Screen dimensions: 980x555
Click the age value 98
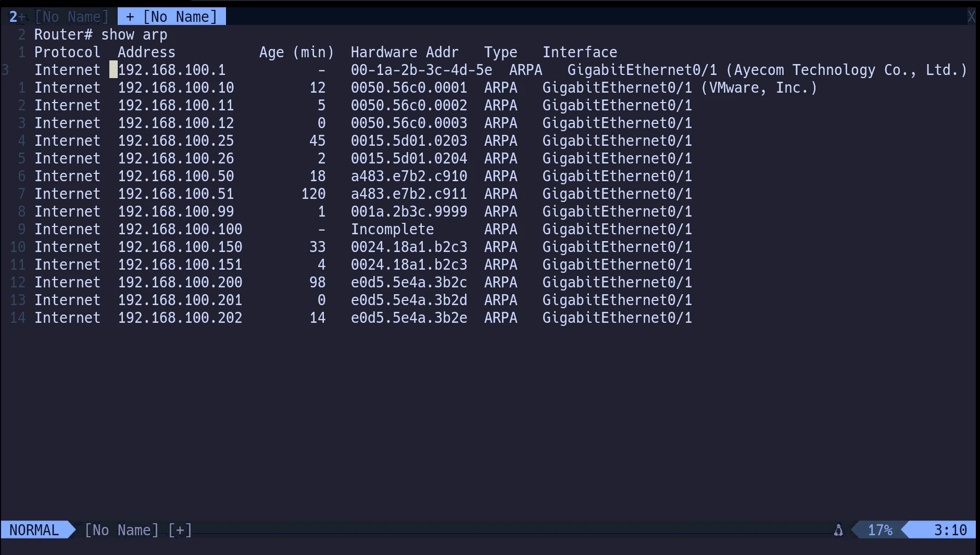click(x=318, y=283)
